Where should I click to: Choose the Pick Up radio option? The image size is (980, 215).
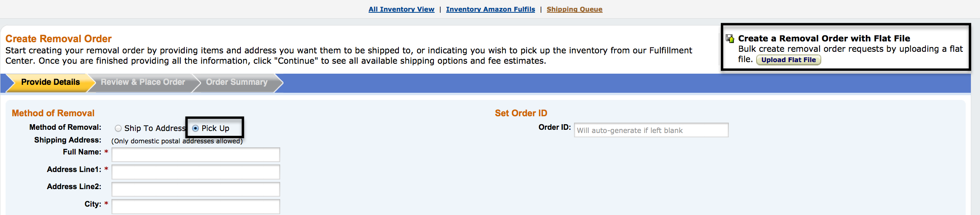tap(195, 128)
